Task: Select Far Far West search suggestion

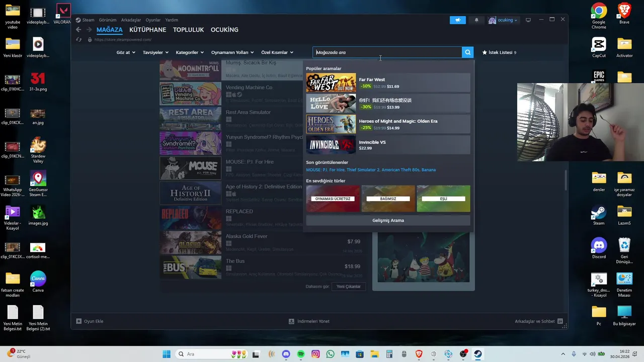Action: pos(388,83)
